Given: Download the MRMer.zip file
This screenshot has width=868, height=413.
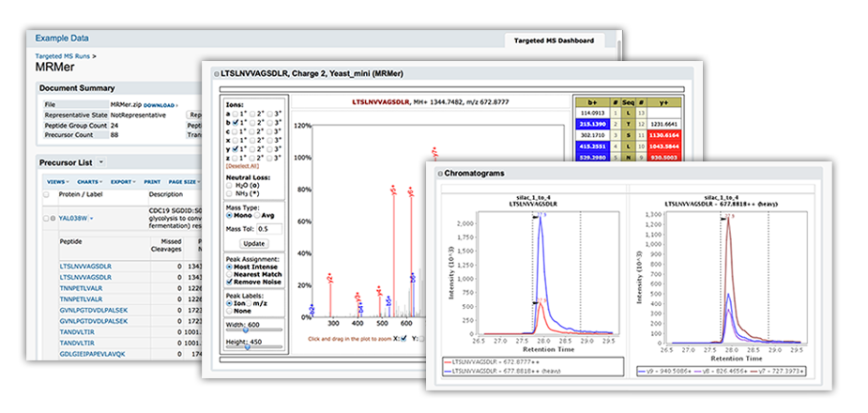Looking at the screenshot, I should pyautogui.click(x=160, y=105).
